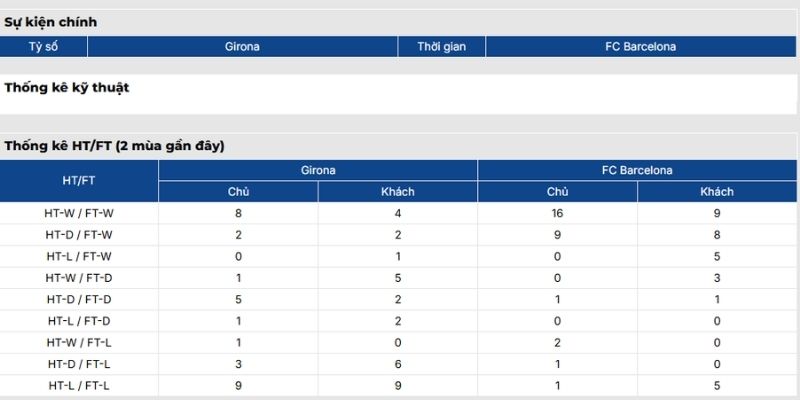Select the HT/FT column header
The height and width of the screenshot is (400, 800).
point(79,181)
